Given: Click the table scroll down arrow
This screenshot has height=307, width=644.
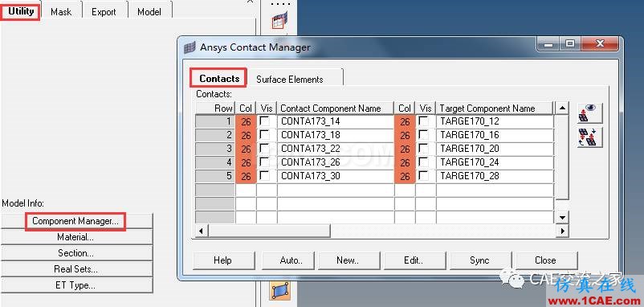Looking at the screenshot, I should tap(562, 217).
